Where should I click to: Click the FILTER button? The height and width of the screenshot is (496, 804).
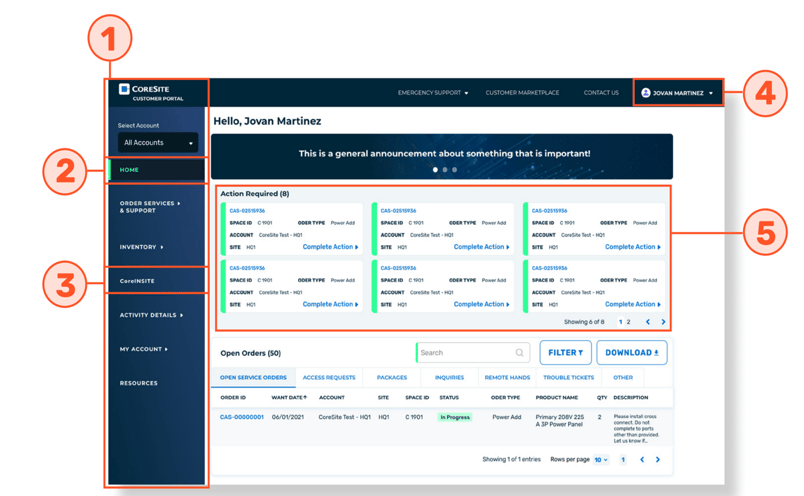pyautogui.click(x=566, y=353)
